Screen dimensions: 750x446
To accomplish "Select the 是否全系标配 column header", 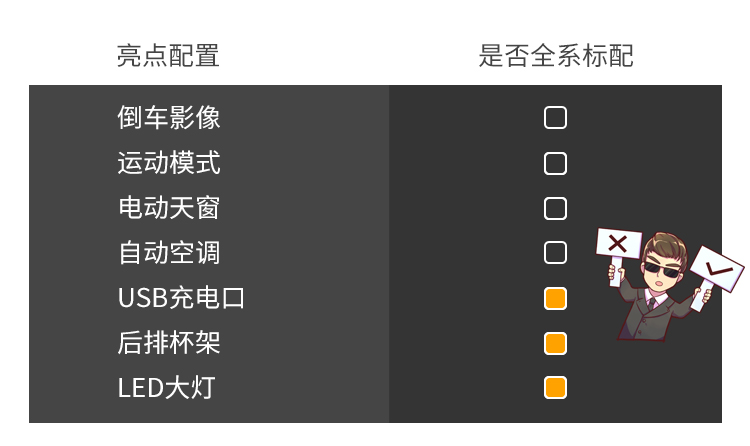I will click(556, 56).
